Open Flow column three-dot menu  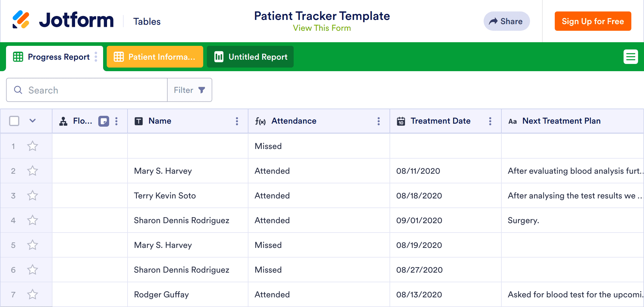click(x=116, y=121)
